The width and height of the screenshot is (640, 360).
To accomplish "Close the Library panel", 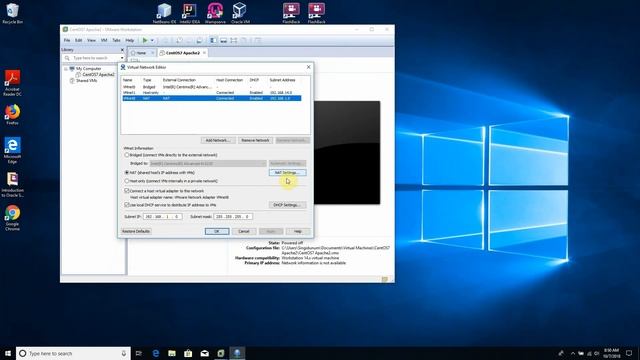I will coord(122,50).
